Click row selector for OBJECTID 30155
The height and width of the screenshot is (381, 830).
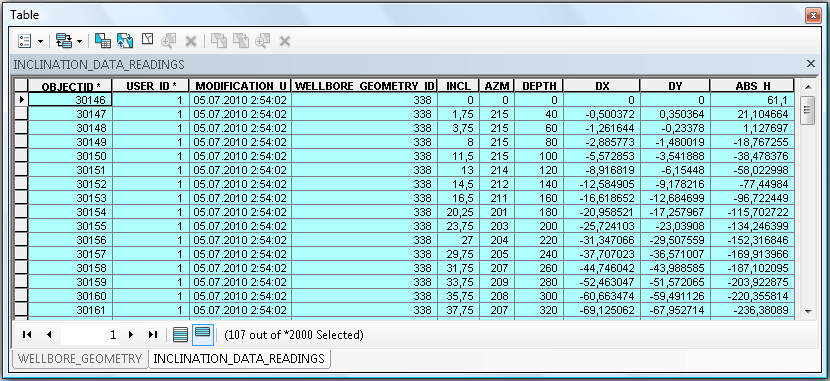tap(21, 226)
